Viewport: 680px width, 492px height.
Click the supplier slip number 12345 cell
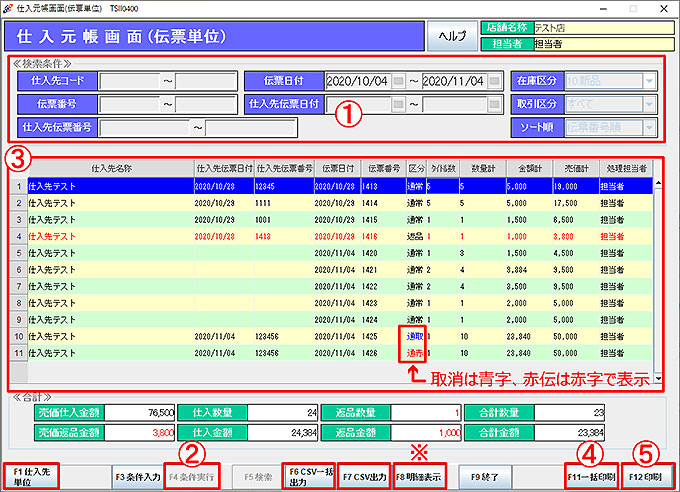coord(284,186)
